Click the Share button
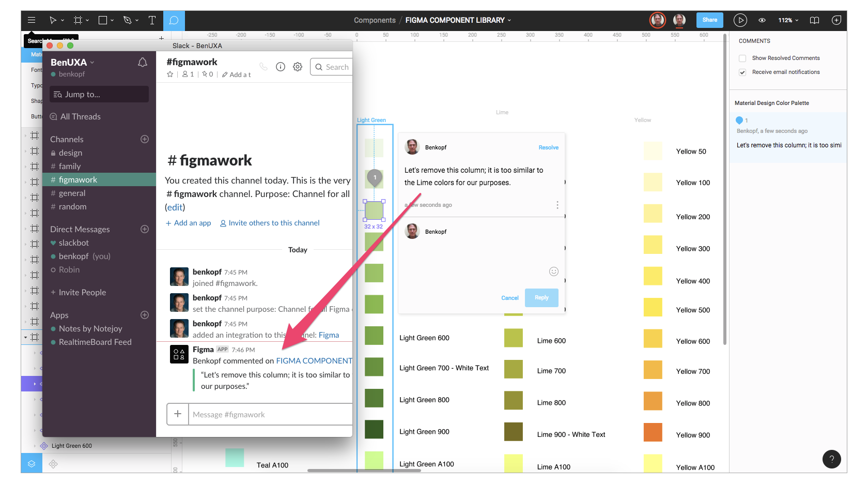 (709, 20)
